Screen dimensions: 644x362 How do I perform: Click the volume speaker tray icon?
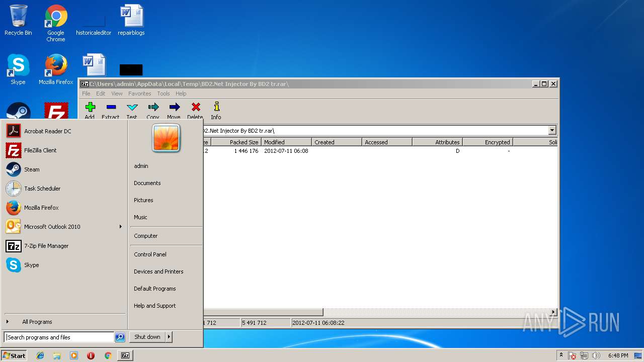point(596,356)
